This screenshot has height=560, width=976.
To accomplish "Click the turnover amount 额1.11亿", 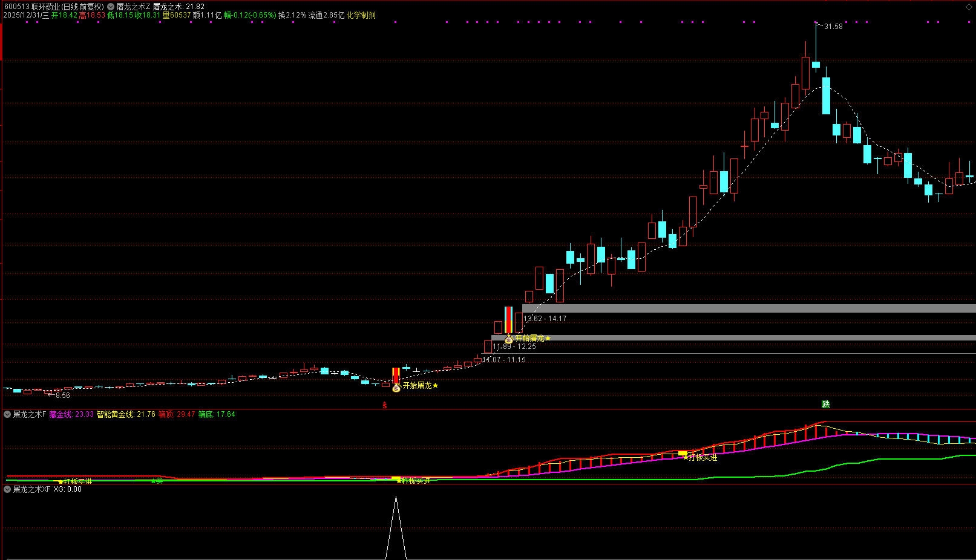I will (x=207, y=15).
